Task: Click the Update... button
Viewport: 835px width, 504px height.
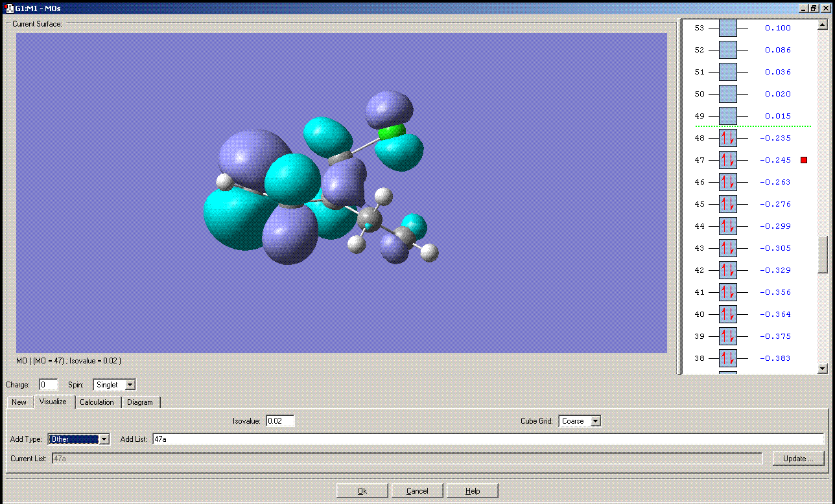Action: [x=798, y=459]
